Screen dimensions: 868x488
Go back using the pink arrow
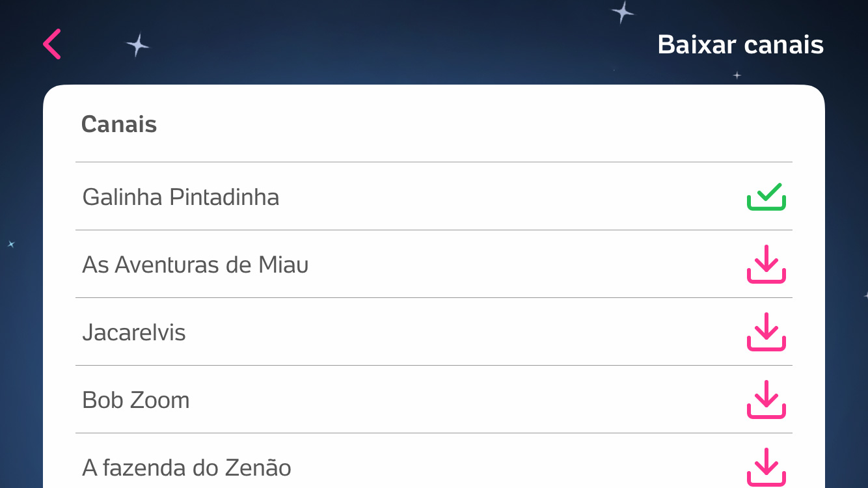[52, 44]
